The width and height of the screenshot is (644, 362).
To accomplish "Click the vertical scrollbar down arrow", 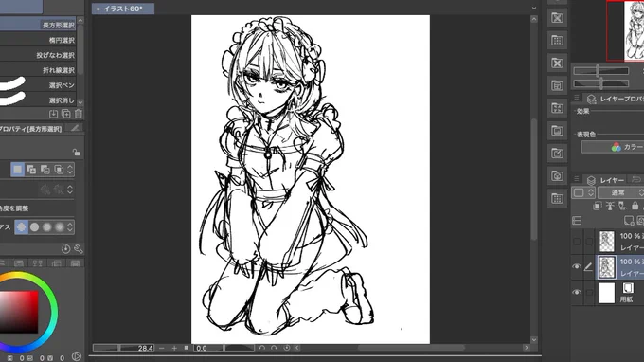I will coord(534,340).
